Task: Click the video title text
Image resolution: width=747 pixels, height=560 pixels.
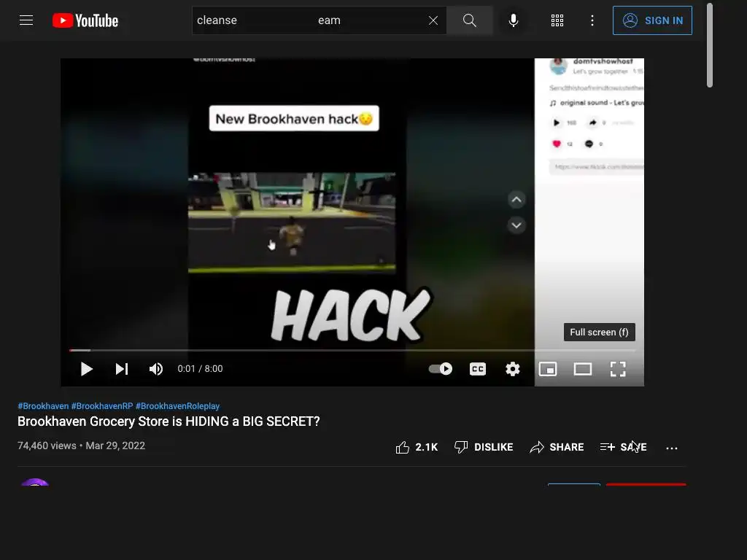Action: [x=169, y=421]
